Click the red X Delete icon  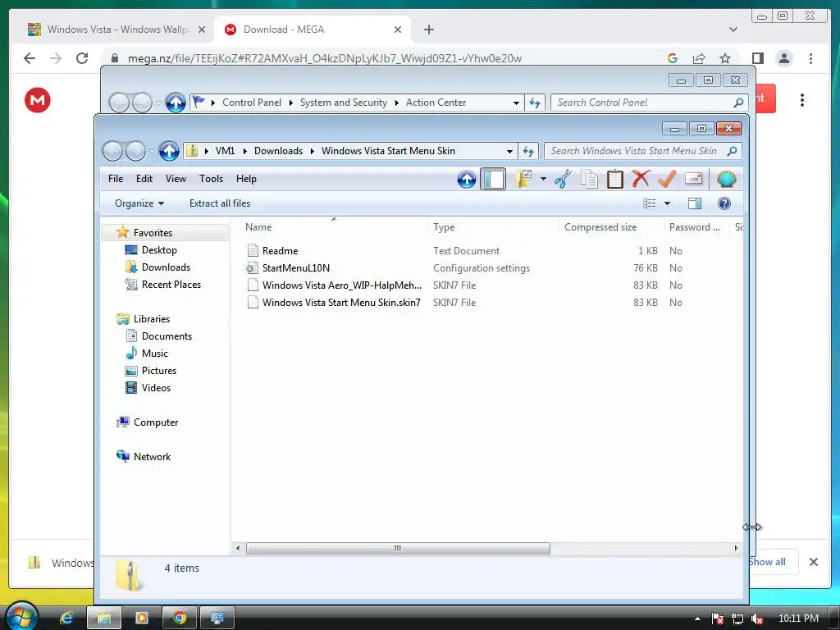point(641,179)
